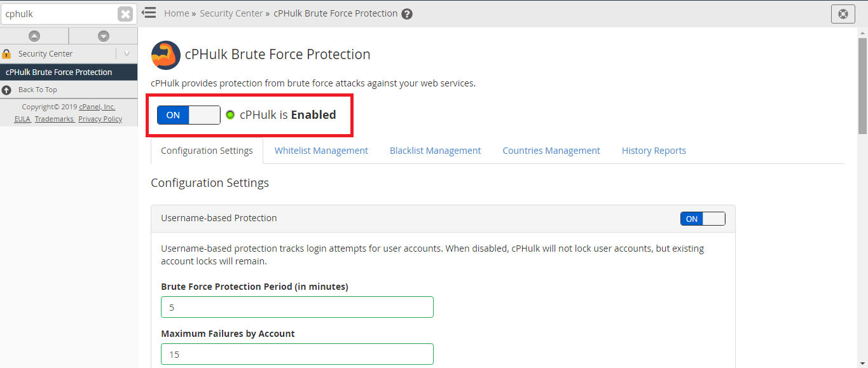Viewport: 868px width, 368px height.
Task: Open Home breadcrumb link
Action: [x=176, y=13]
